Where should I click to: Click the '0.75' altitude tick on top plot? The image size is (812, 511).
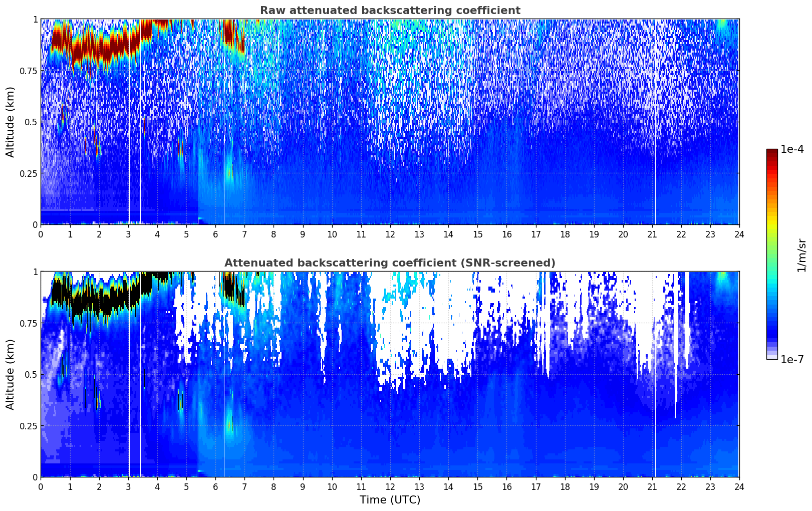[29, 71]
